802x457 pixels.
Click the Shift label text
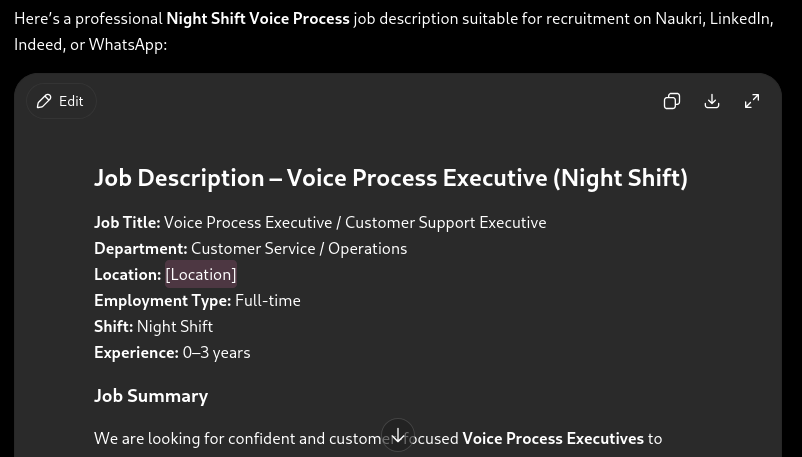114,327
